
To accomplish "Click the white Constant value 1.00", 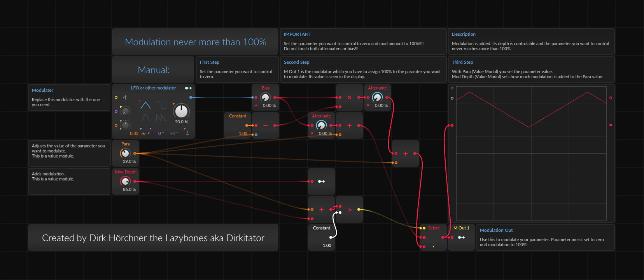I will pyautogui.click(x=327, y=245).
